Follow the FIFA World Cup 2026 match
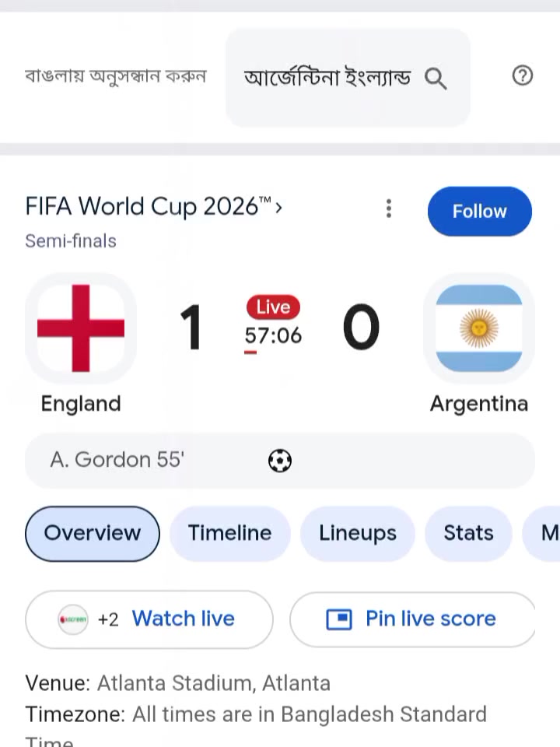The height and width of the screenshot is (747, 560). (x=480, y=211)
